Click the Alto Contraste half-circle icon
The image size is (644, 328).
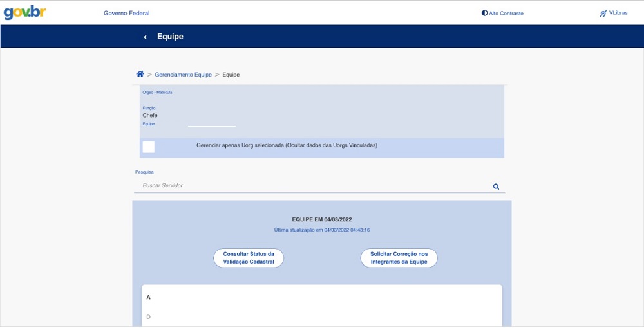pyautogui.click(x=484, y=13)
